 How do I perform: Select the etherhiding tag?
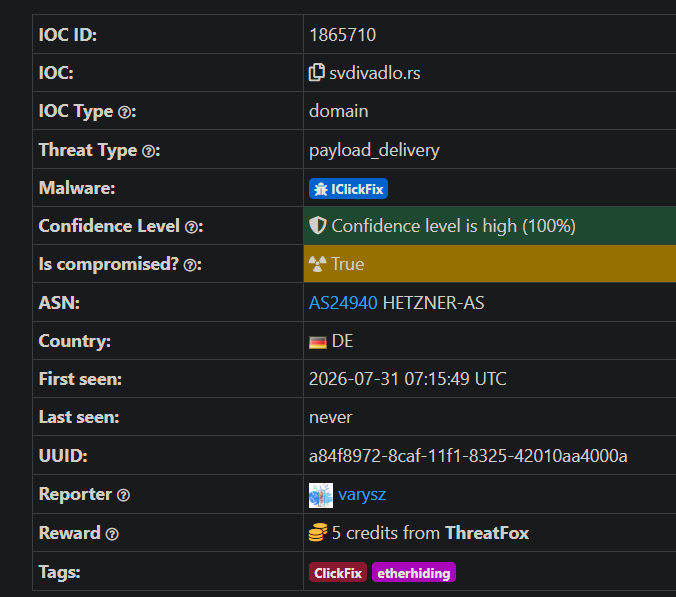coord(413,572)
